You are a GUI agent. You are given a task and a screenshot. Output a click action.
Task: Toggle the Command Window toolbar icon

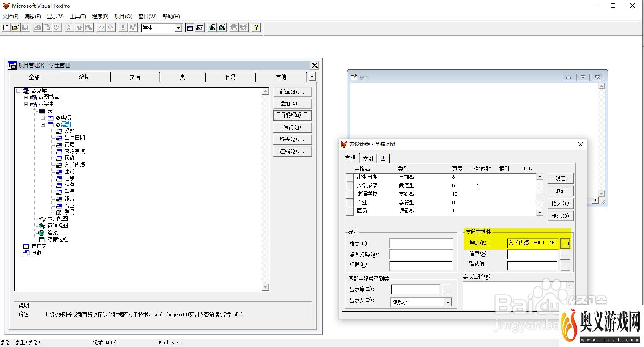[190, 28]
